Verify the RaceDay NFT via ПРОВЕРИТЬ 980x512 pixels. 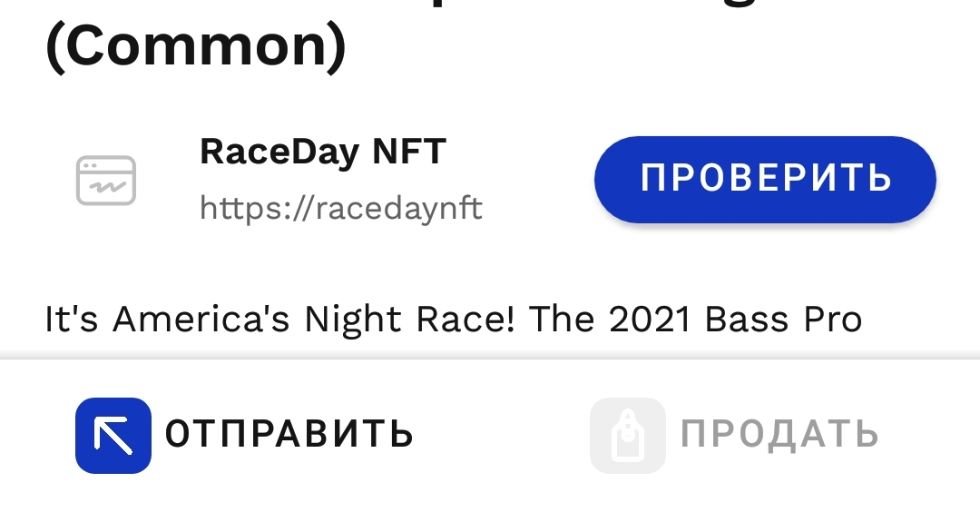[765, 180]
